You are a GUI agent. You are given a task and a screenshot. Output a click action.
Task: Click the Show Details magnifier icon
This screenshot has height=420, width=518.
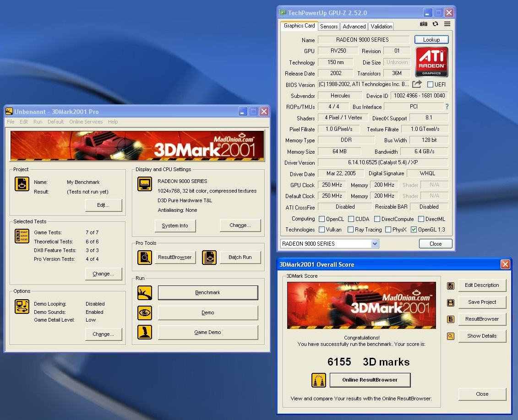pyautogui.click(x=451, y=336)
